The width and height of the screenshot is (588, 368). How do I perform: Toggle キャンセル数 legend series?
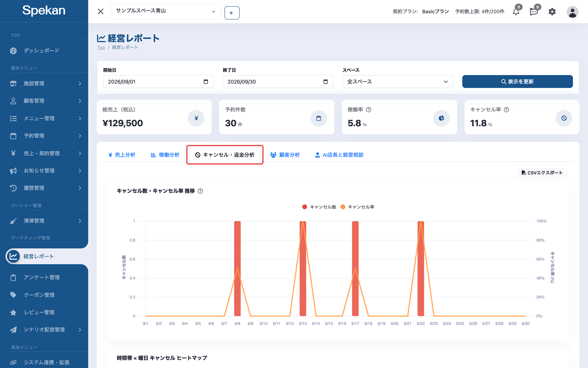319,207
